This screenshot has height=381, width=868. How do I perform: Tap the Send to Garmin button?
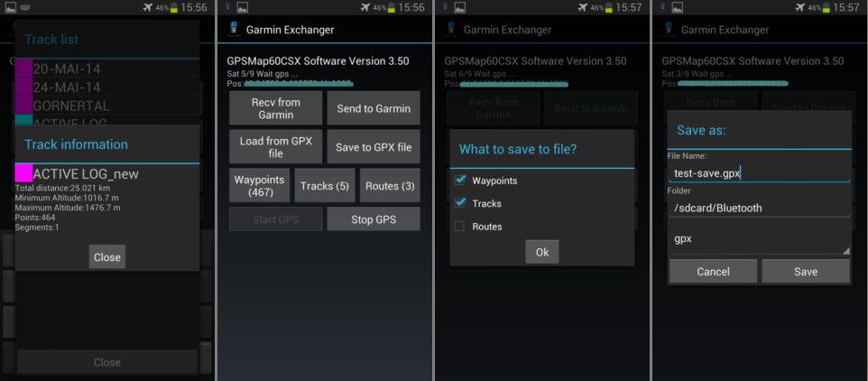click(374, 108)
